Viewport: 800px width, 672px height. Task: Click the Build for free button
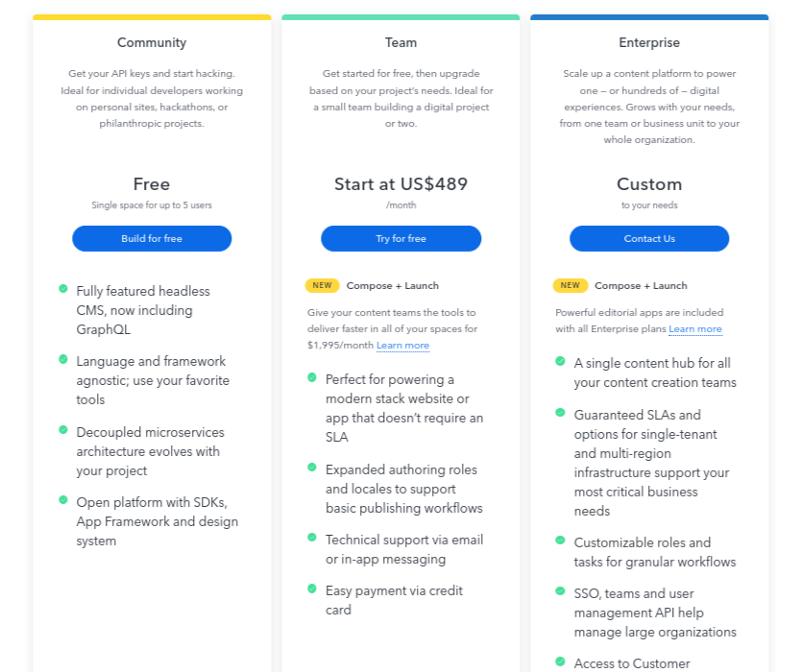(151, 238)
